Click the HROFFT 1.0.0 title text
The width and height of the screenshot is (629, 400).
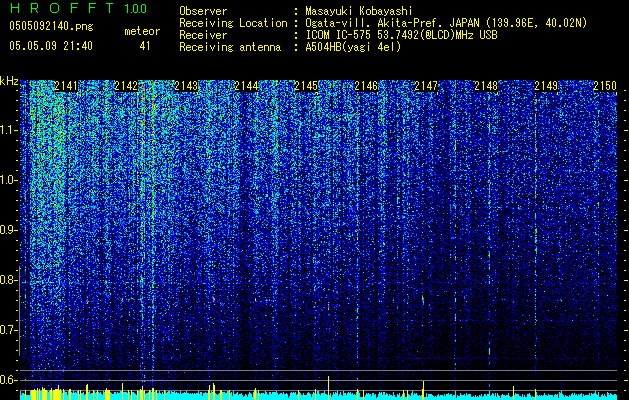(x=79, y=8)
